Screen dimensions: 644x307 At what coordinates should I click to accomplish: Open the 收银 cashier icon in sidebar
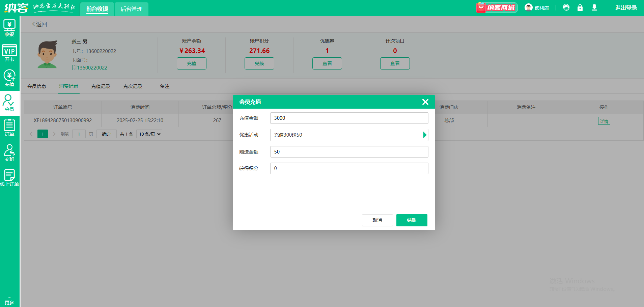coord(9,28)
